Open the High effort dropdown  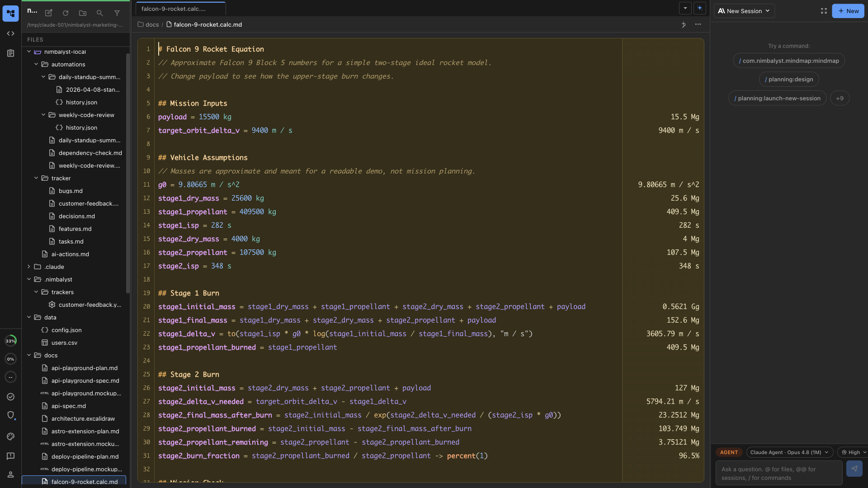tap(853, 452)
